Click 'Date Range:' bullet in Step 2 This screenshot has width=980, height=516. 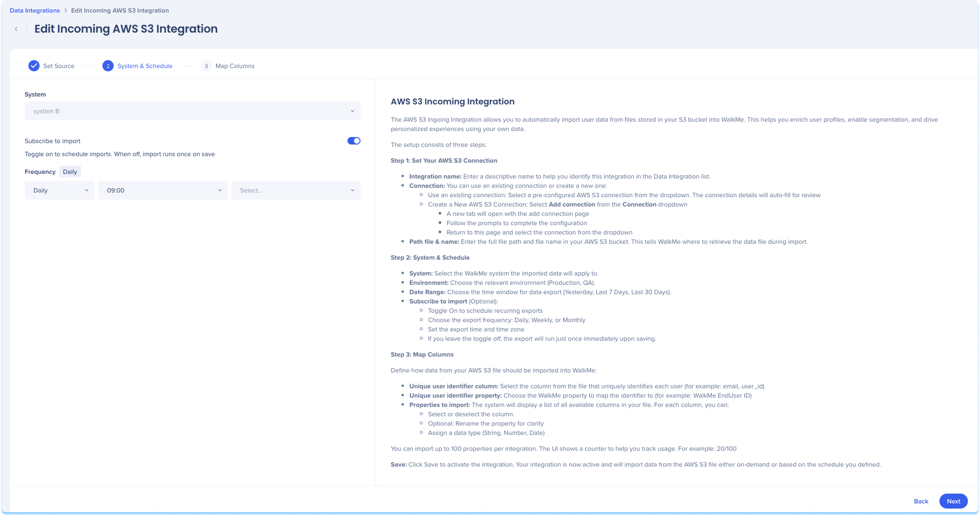540,292
